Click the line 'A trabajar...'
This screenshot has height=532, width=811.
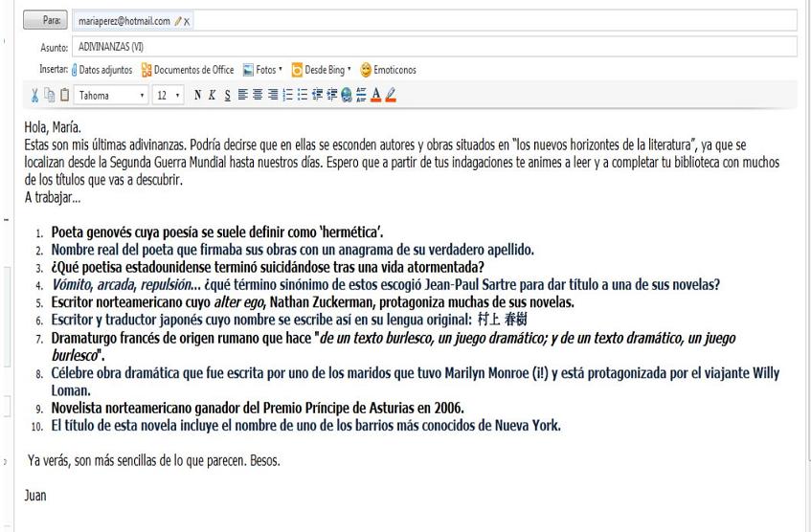(53, 197)
